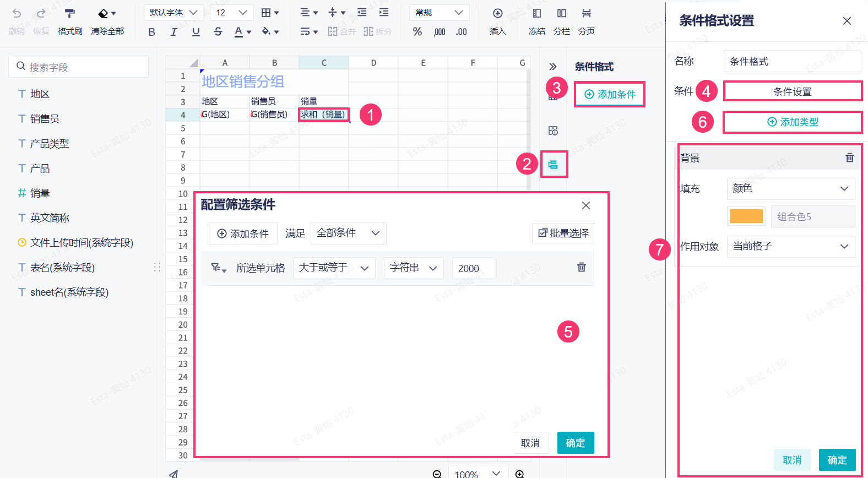Viewport: 868px width, 478px height.
Task: Click 添加条件 in the 条件格式 panel
Action: pos(610,94)
